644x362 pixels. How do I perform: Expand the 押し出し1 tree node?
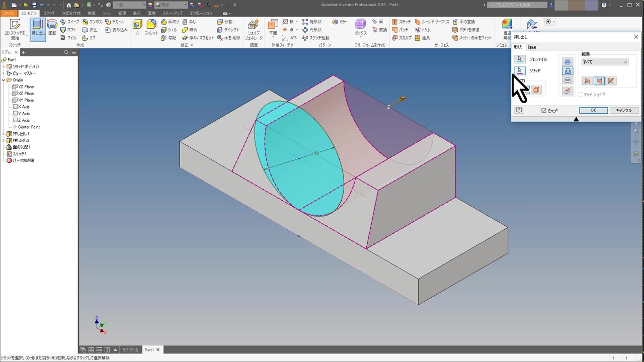point(4,134)
